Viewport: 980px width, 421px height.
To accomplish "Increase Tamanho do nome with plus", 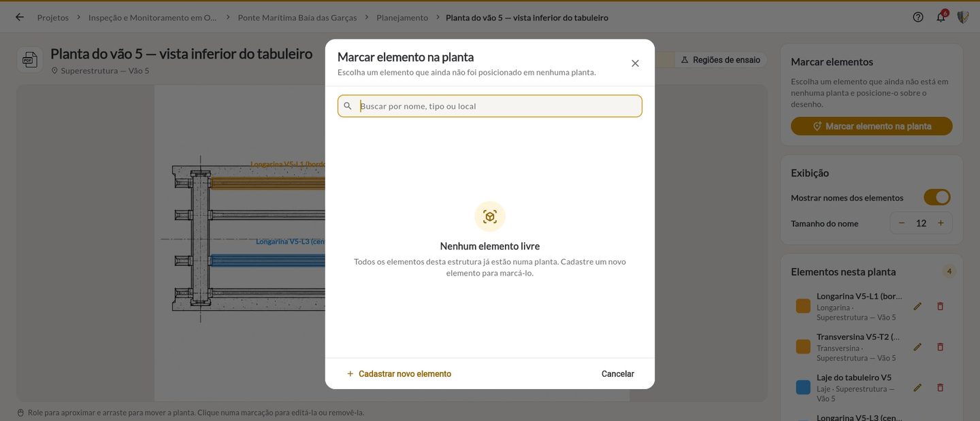I will point(941,223).
